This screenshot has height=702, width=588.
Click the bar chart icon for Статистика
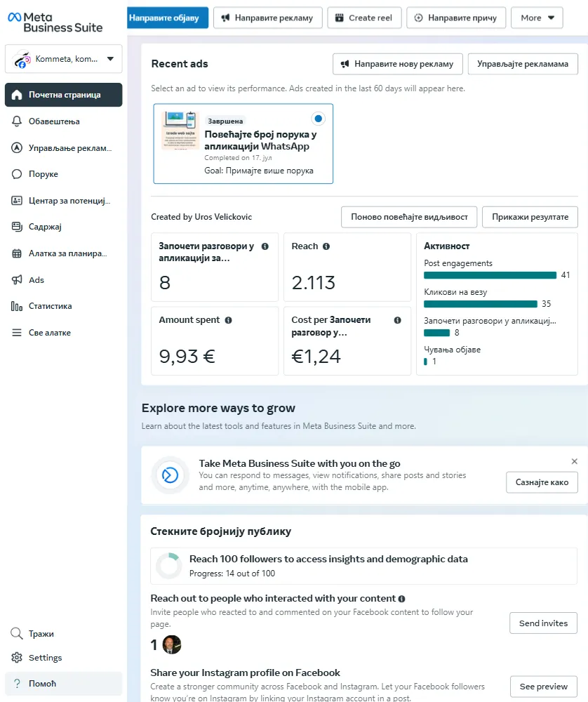point(17,306)
